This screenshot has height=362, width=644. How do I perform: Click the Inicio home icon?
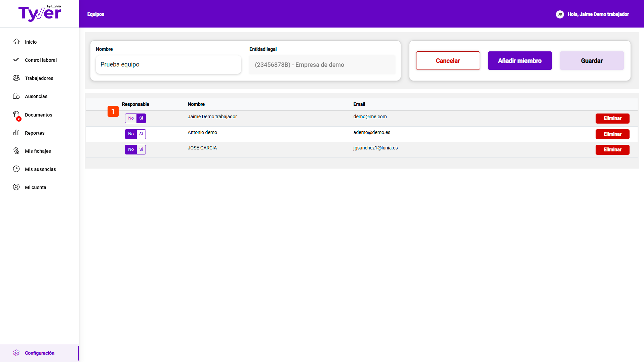pyautogui.click(x=16, y=42)
